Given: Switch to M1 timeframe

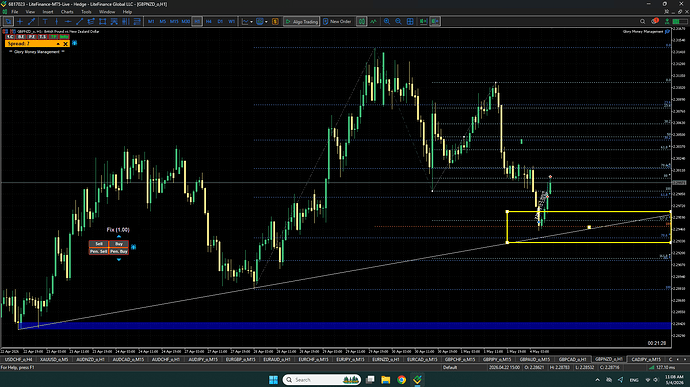Looking at the screenshot, I should [x=151, y=21].
